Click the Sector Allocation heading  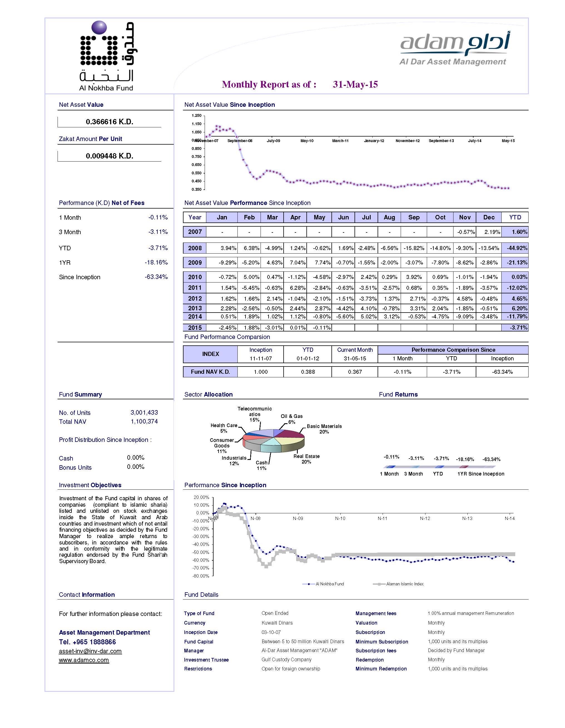208,394
